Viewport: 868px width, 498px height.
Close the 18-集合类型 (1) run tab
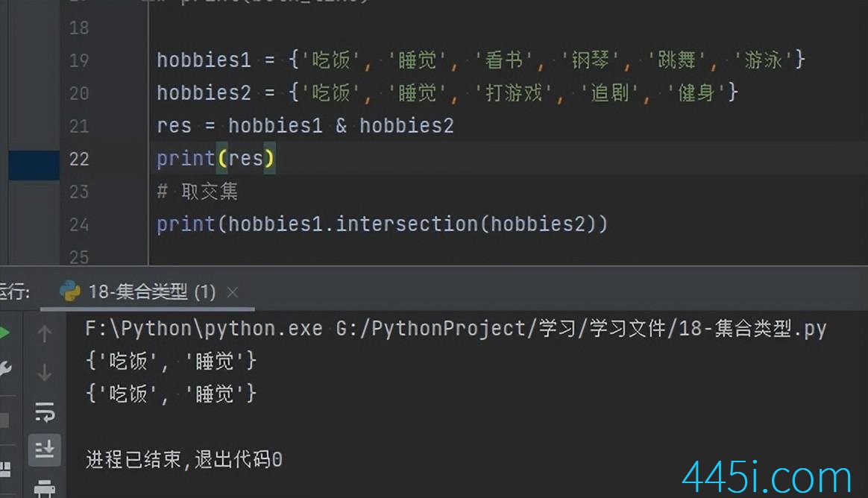coord(233,291)
